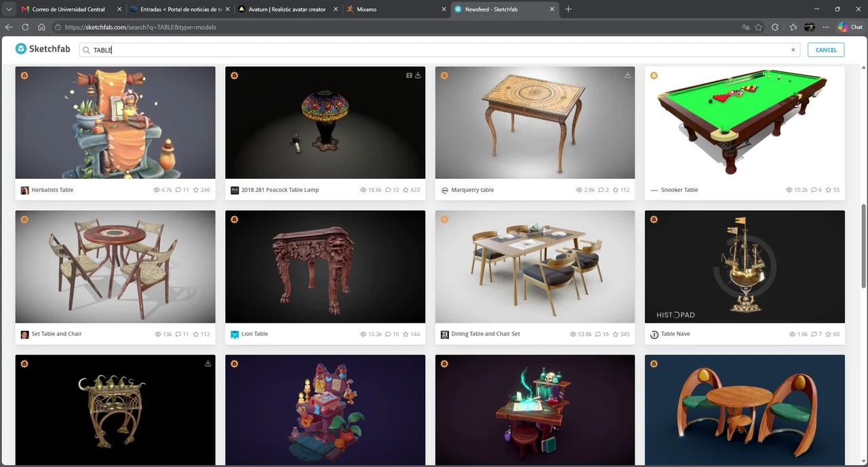Open the Sketchfab logo home link
Screen dimensions: 868x467
(43, 49)
